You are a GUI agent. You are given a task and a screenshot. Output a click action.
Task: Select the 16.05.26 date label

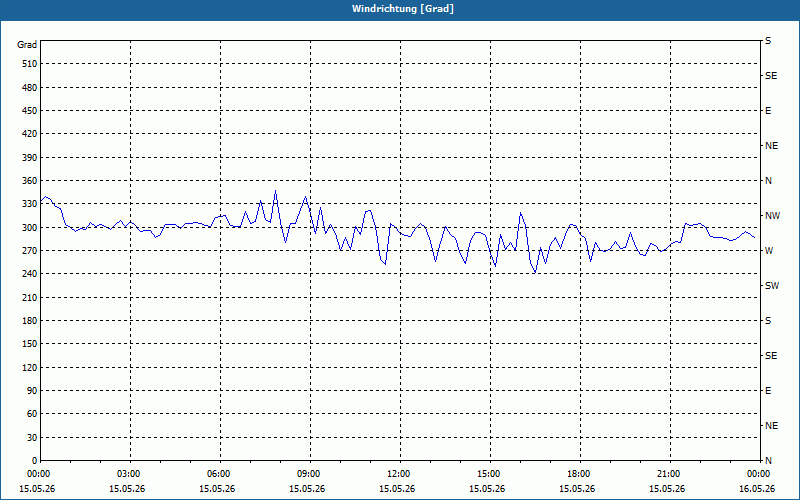pos(757,489)
